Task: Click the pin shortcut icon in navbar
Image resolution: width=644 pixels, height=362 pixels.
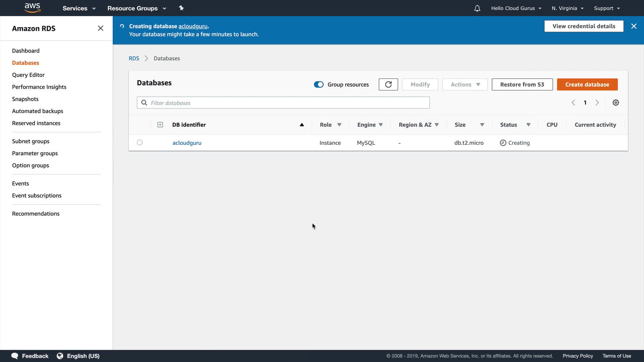Action: [181, 8]
